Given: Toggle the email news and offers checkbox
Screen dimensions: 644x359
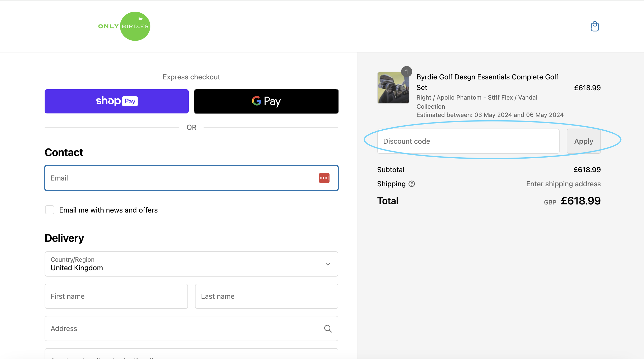Looking at the screenshot, I should pyautogui.click(x=49, y=210).
